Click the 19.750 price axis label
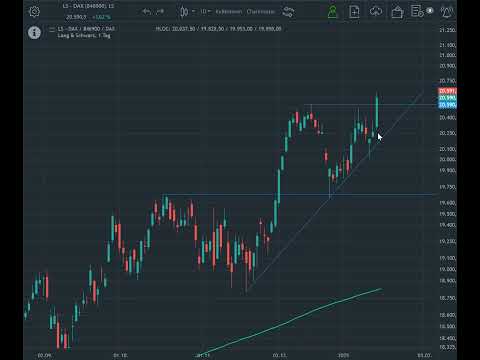 [448, 187]
